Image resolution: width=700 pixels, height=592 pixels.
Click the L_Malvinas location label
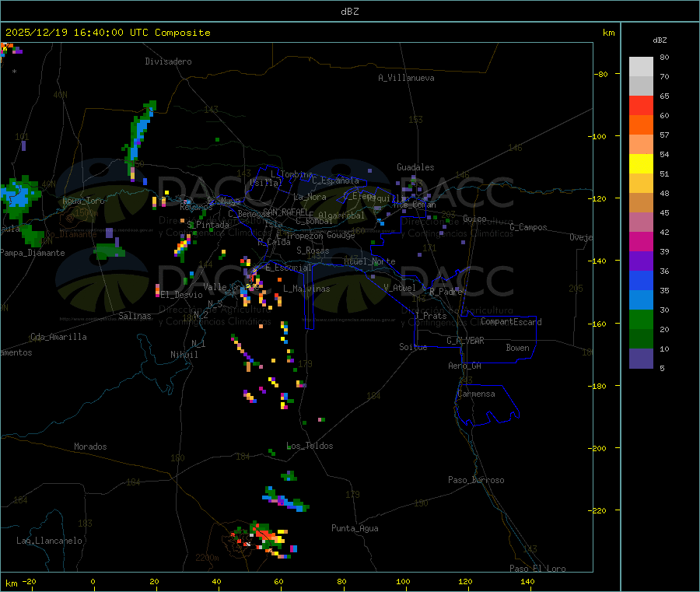click(x=306, y=289)
